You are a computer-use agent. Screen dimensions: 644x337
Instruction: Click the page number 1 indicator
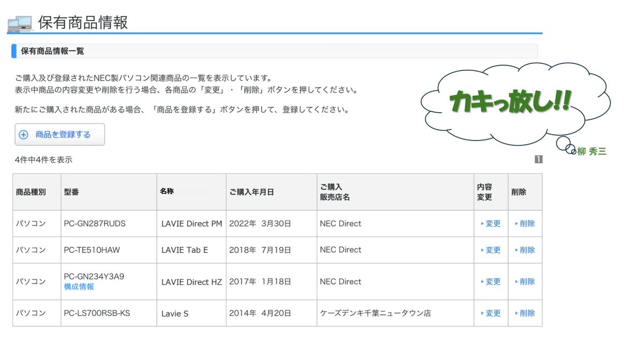point(538,159)
